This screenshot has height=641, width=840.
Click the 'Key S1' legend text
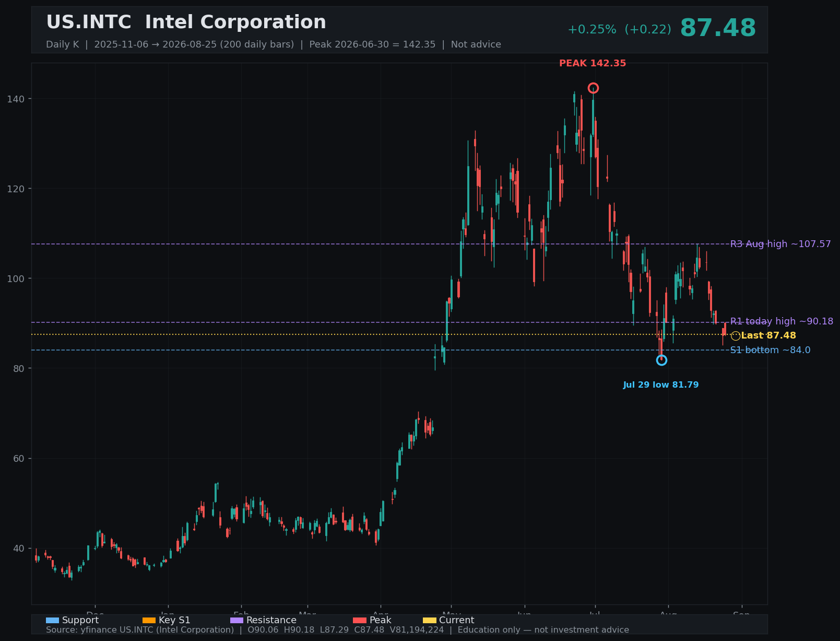point(174,620)
